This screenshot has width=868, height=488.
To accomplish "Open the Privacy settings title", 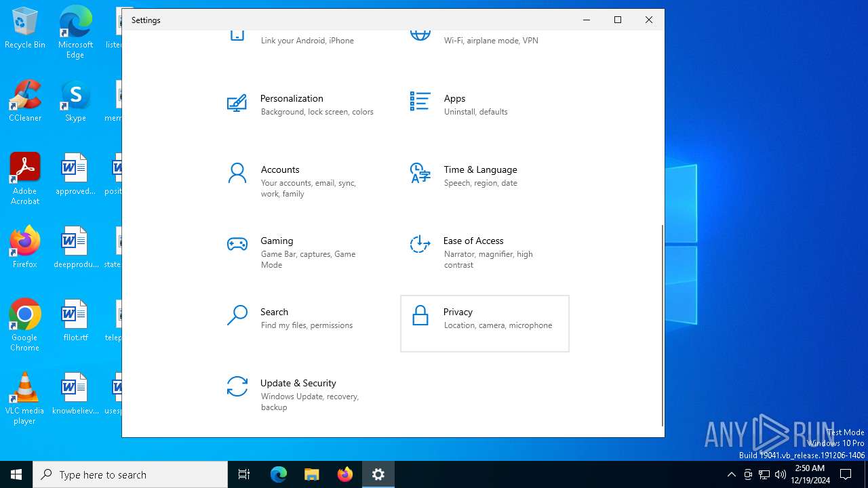I will 458,312.
